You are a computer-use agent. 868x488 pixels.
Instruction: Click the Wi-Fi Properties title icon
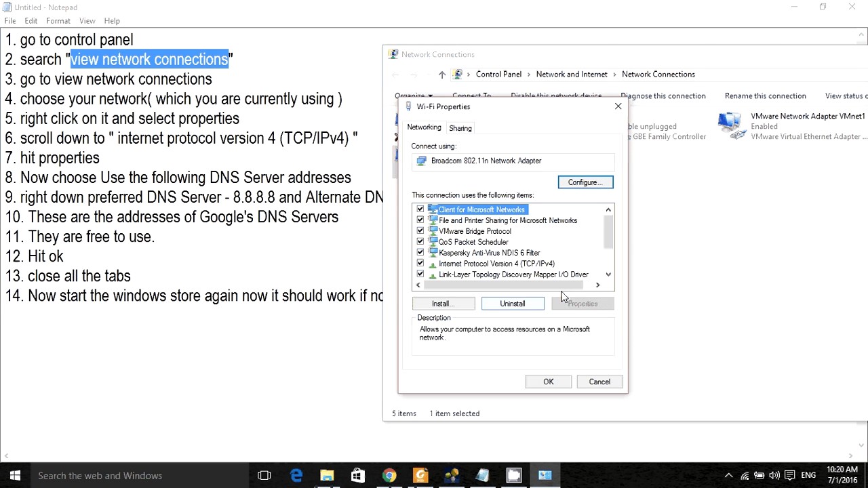coord(408,106)
